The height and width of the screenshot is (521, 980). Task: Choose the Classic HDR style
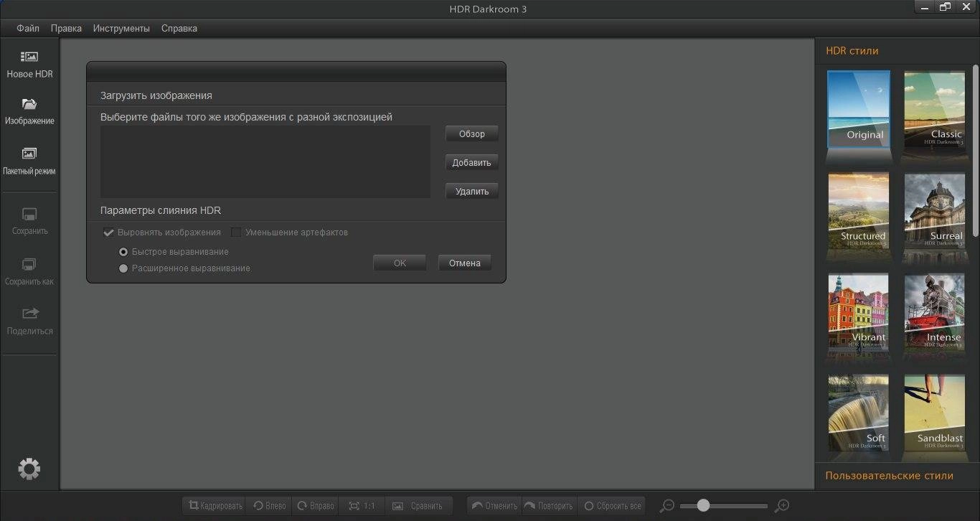pos(935,109)
